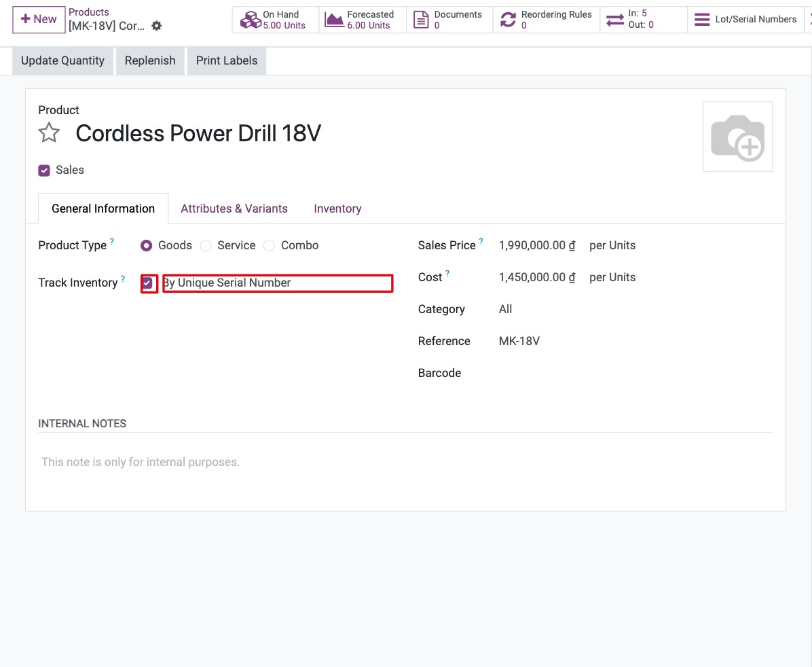This screenshot has height=667, width=812.
Task: Switch to Inventory tab
Action: (337, 209)
